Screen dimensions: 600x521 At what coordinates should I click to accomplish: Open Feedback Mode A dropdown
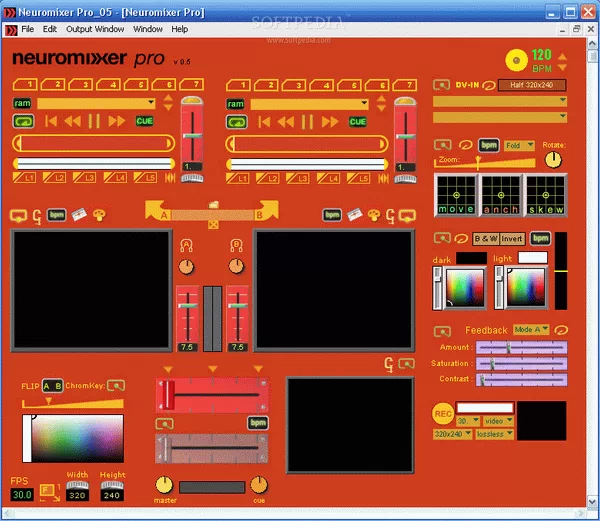(x=531, y=330)
